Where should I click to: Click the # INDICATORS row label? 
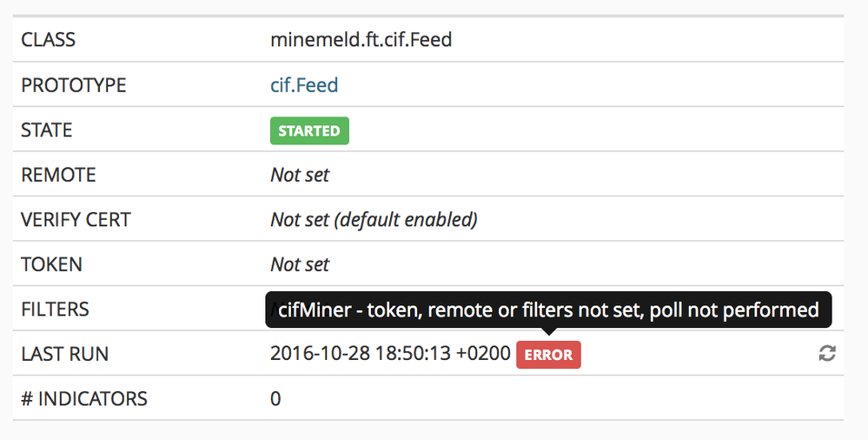[83, 399]
